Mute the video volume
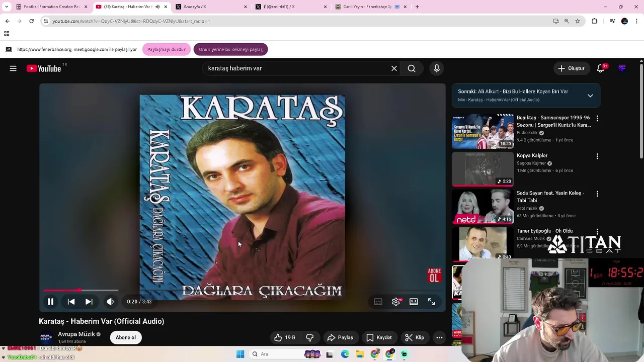644x362 pixels. 110,302
